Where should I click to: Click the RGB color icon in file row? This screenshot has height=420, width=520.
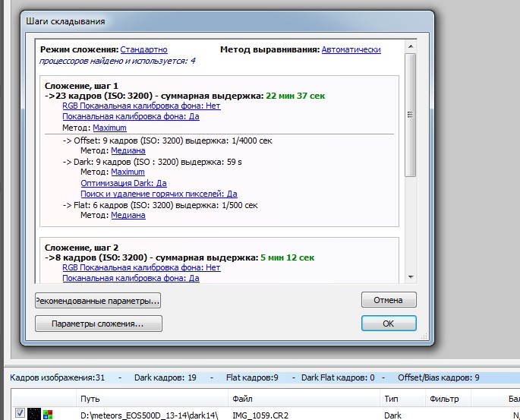(48, 414)
